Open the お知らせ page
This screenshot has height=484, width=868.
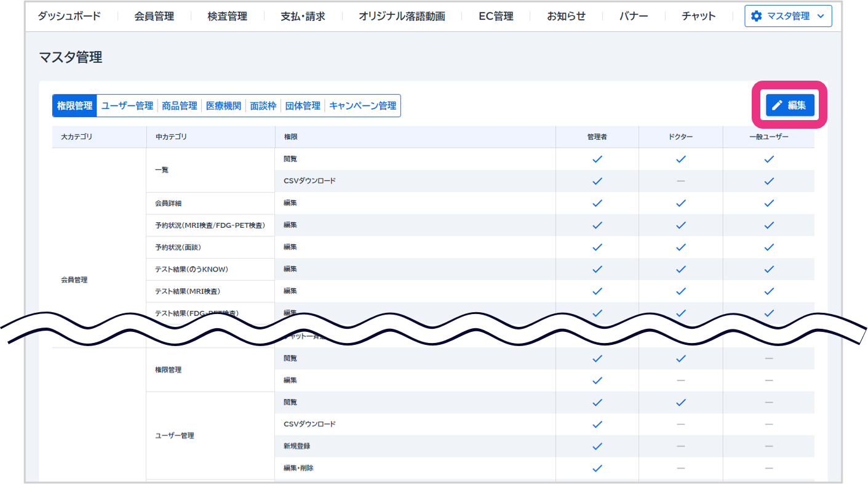(x=566, y=16)
